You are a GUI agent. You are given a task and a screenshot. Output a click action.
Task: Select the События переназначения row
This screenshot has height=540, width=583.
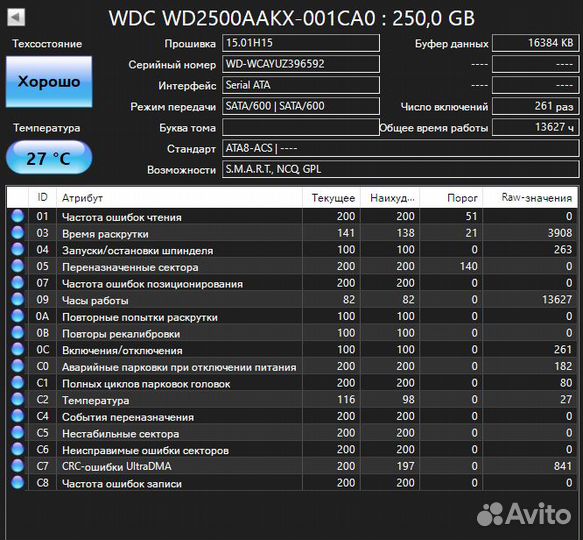[292, 416]
